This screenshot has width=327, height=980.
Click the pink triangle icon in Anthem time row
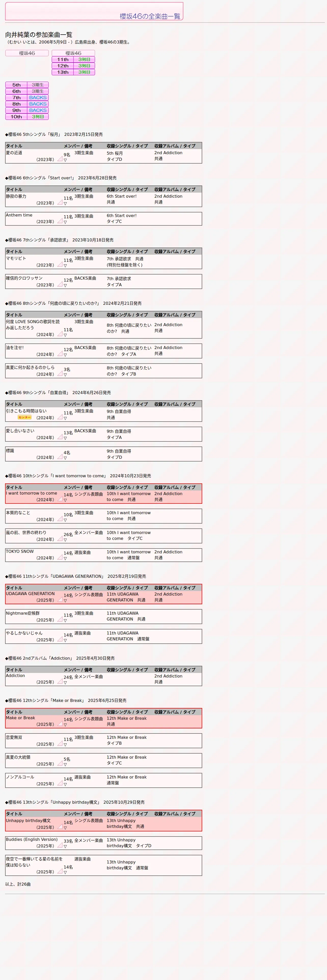point(60,221)
